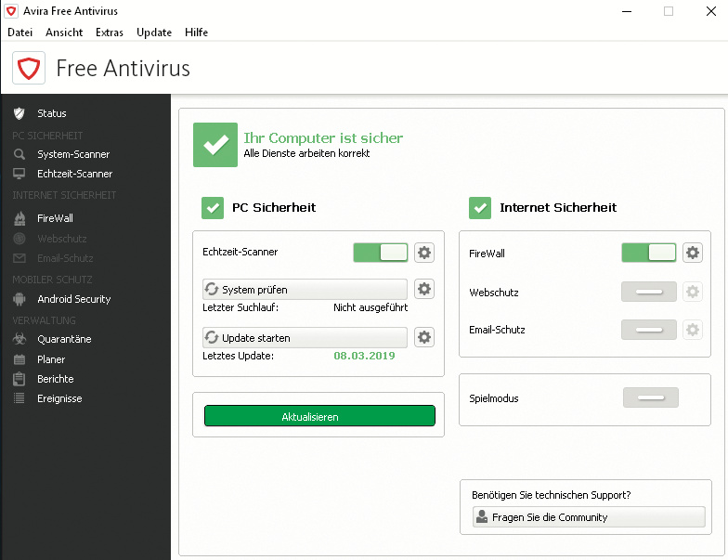728x560 pixels.
Task: Expand the Hilfe menu
Action: pyautogui.click(x=196, y=33)
